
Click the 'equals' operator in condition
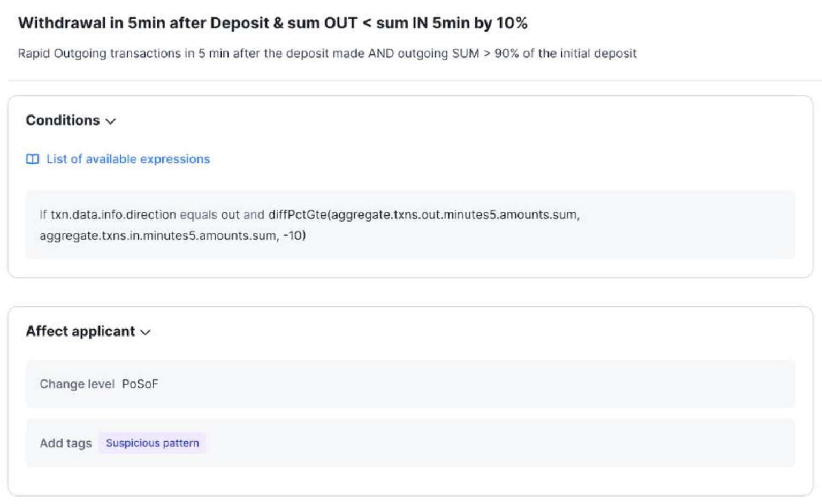pyautogui.click(x=198, y=215)
